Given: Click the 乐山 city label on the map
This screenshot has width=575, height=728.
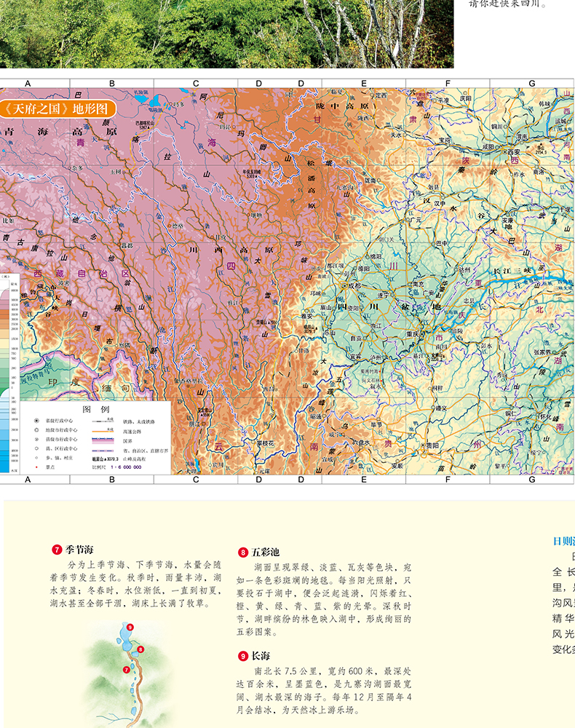Looking at the screenshot, I should [x=330, y=333].
